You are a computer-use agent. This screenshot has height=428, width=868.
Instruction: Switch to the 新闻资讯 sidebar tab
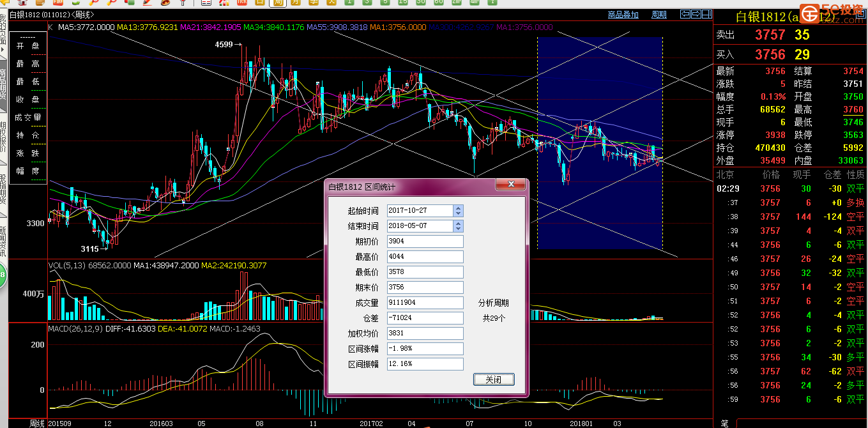[3, 241]
